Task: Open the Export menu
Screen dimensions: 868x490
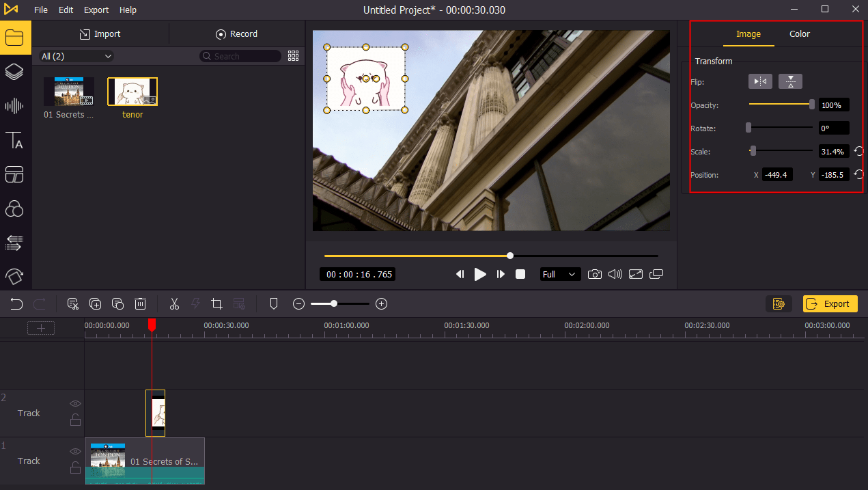Action: 96,10
